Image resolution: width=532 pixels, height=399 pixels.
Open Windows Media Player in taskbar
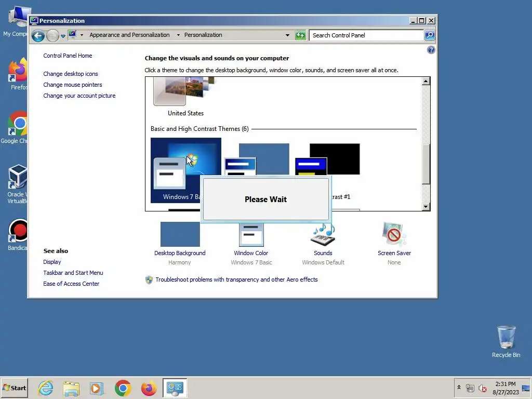click(97, 388)
